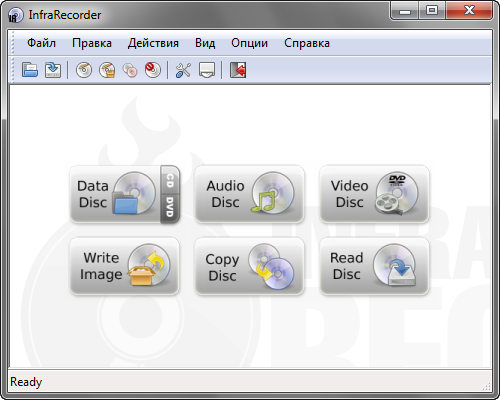This screenshot has width=500, height=400.
Task: Create a Video Disc project
Action: [x=374, y=194]
